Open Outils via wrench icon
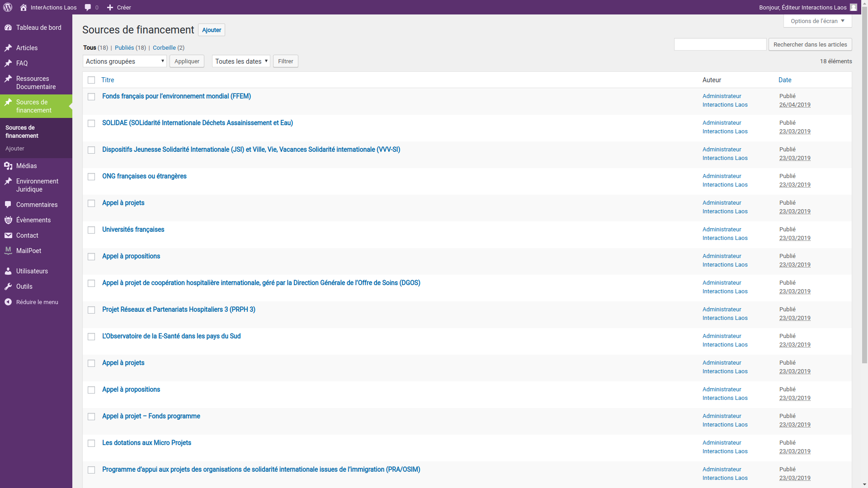The width and height of the screenshot is (868, 488). 8,286
